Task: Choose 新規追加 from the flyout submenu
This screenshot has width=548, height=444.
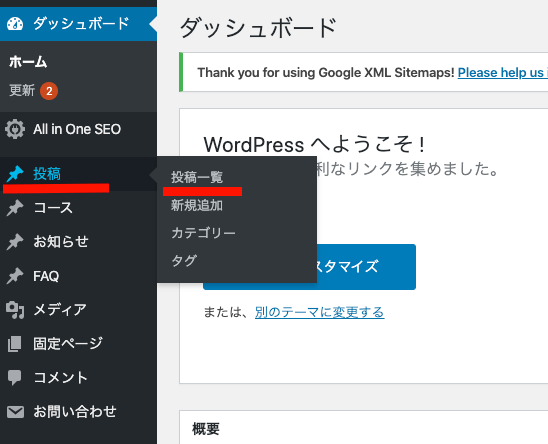Action: click(197, 205)
